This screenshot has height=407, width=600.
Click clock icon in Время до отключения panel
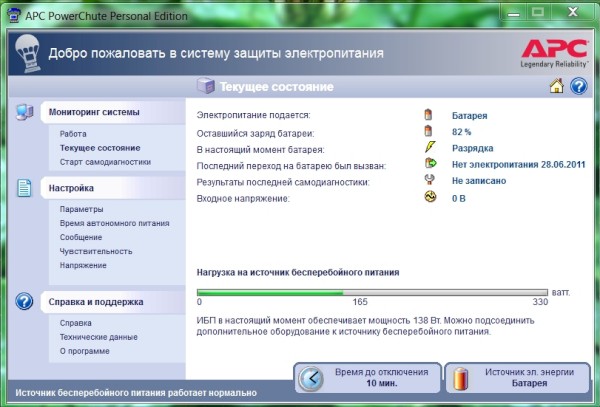tap(311, 379)
